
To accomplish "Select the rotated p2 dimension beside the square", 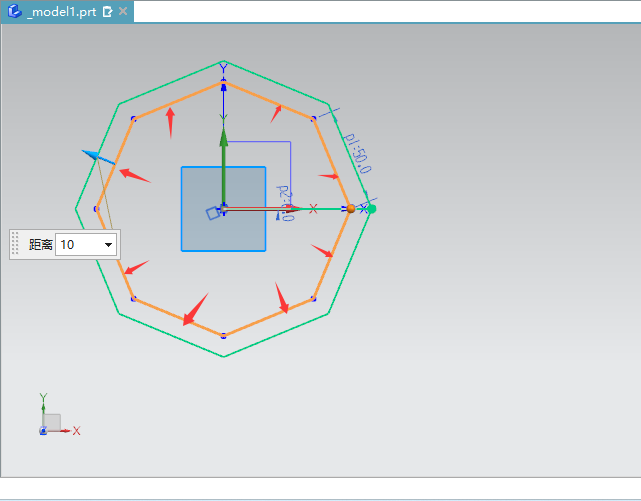I will pyautogui.click(x=285, y=203).
